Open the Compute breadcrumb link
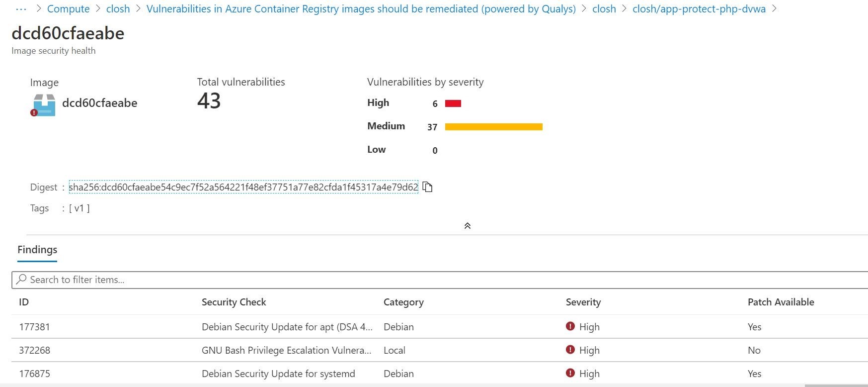 tap(68, 9)
